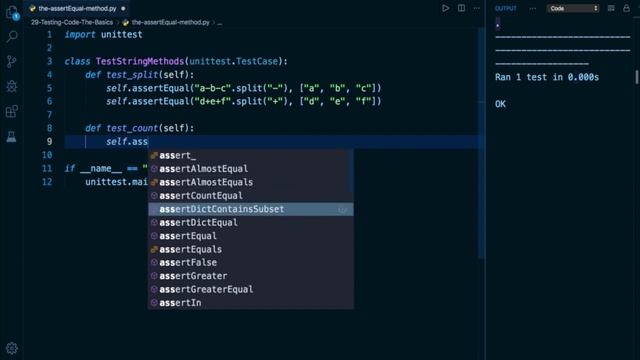Choose assertDictContainsSubset suggestion

(251, 209)
